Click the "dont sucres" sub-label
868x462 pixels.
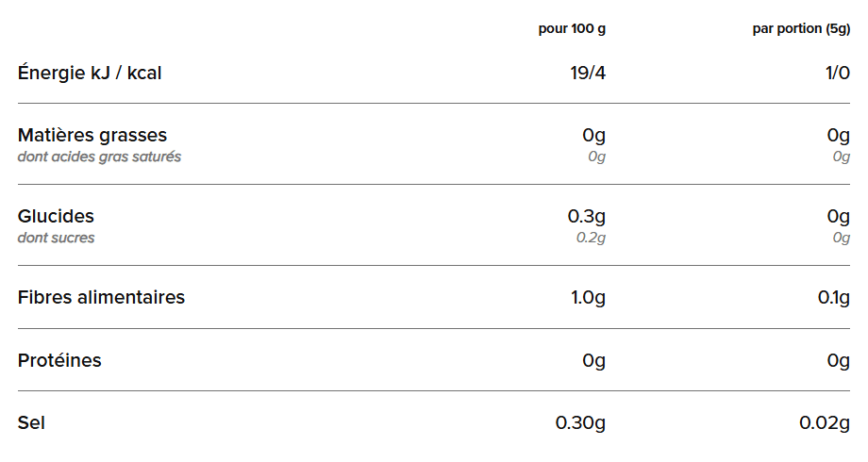pyautogui.click(x=56, y=238)
